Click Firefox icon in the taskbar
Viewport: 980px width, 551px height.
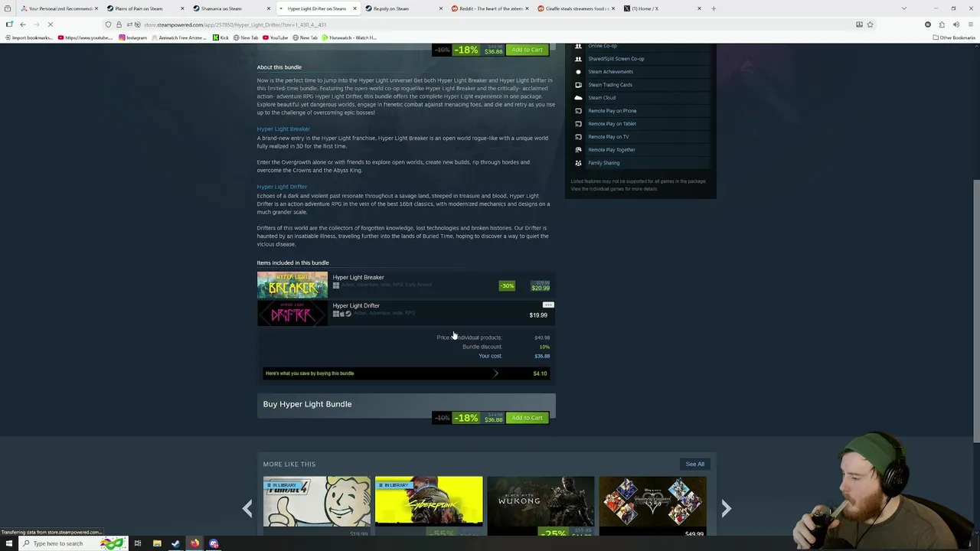tap(194, 543)
